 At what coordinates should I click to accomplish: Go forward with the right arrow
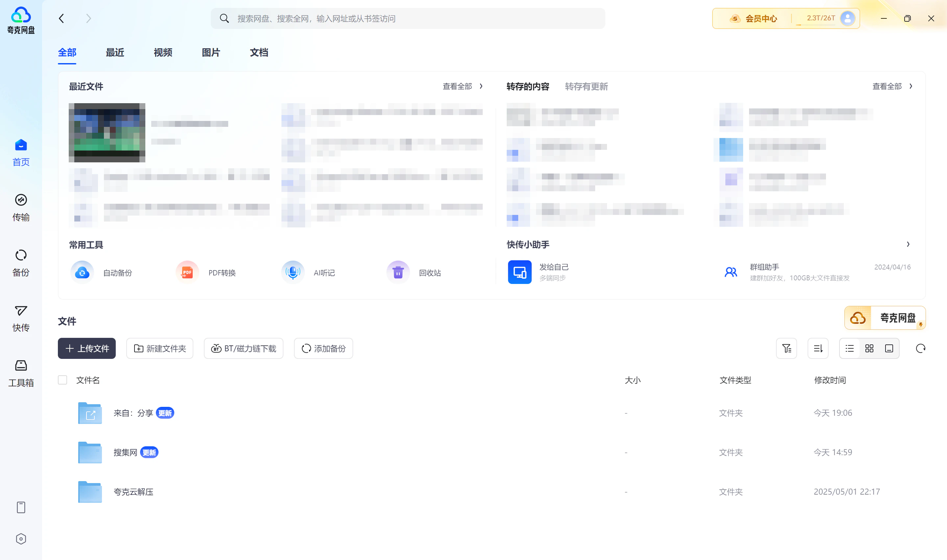point(88,18)
